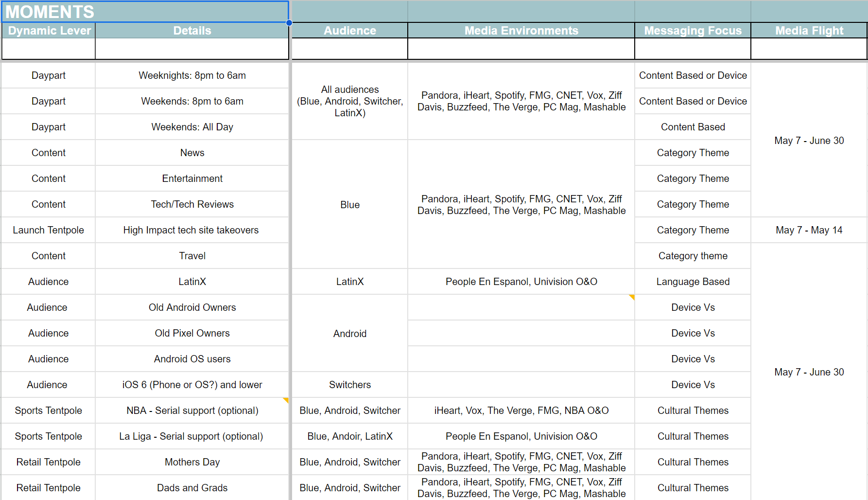Click the blue selection fill handle
The width and height of the screenshot is (868, 500).
289,22
